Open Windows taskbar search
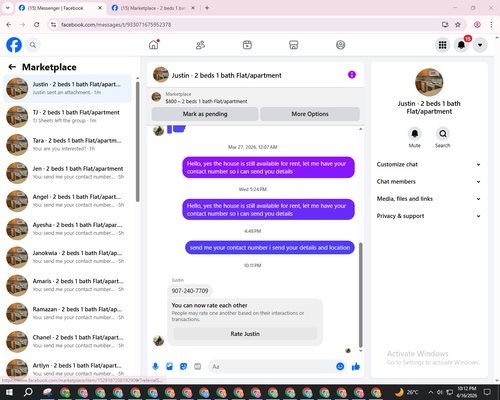500x400 pixels. 28,392
